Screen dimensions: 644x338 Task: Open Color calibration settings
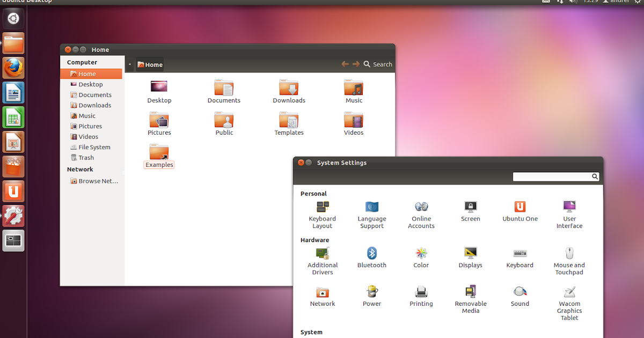pyautogui.click(x=421, y=258)
